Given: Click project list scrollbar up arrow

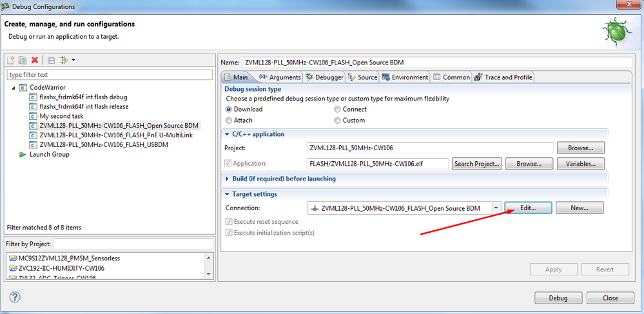Looking at the screenshot, I should click(208, 258).
